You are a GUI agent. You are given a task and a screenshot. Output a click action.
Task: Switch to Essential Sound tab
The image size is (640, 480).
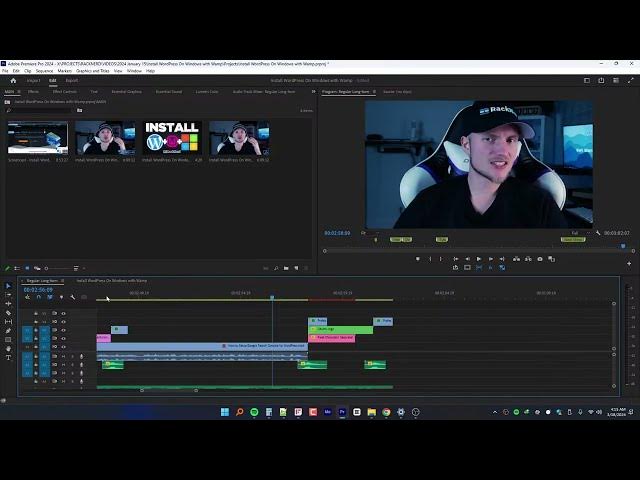pos(169,91)
